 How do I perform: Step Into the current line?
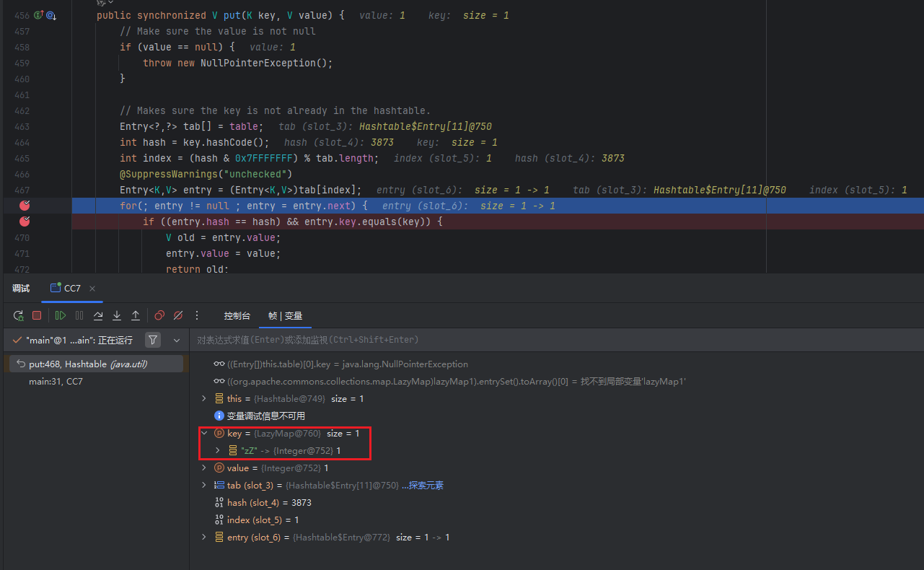117,315
